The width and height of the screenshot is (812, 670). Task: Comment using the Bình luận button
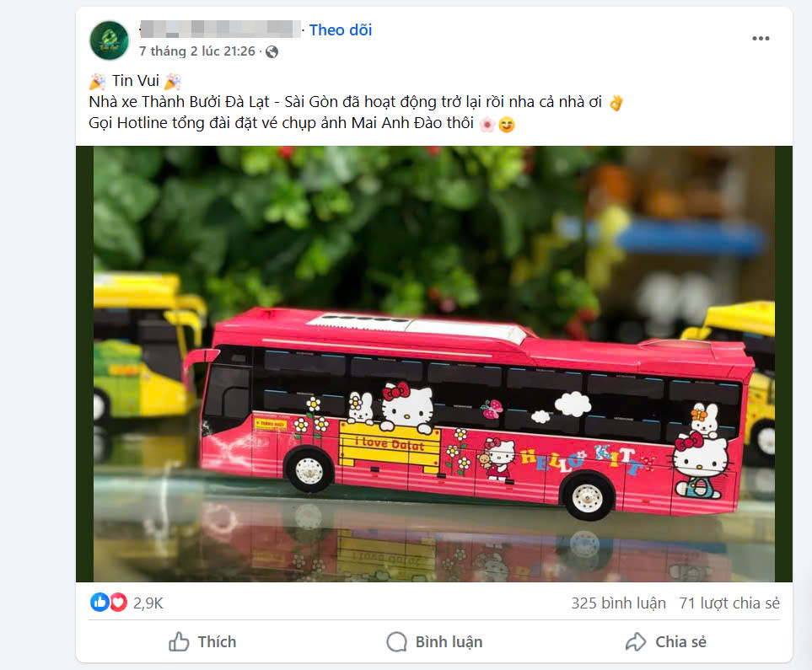(434, 641)
